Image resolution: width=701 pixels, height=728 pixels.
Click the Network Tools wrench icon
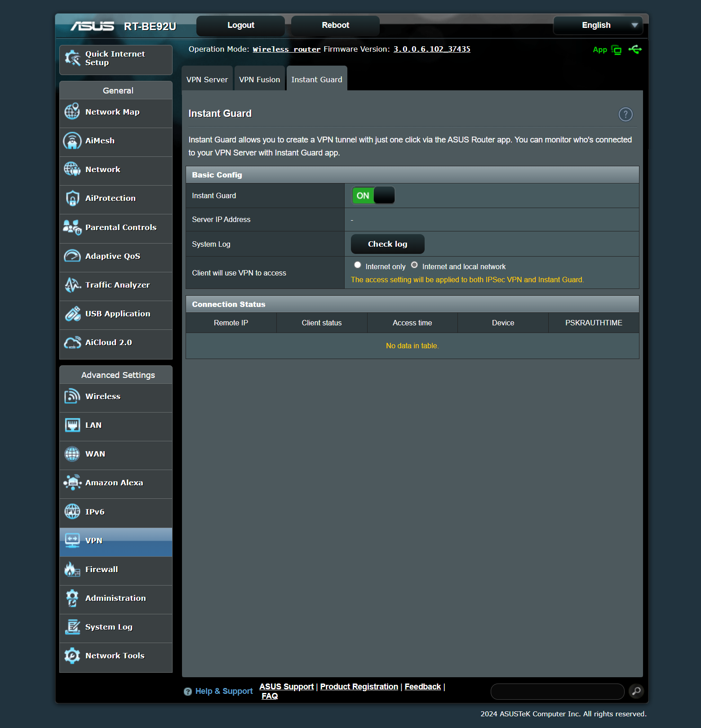(x=72, y=656)
